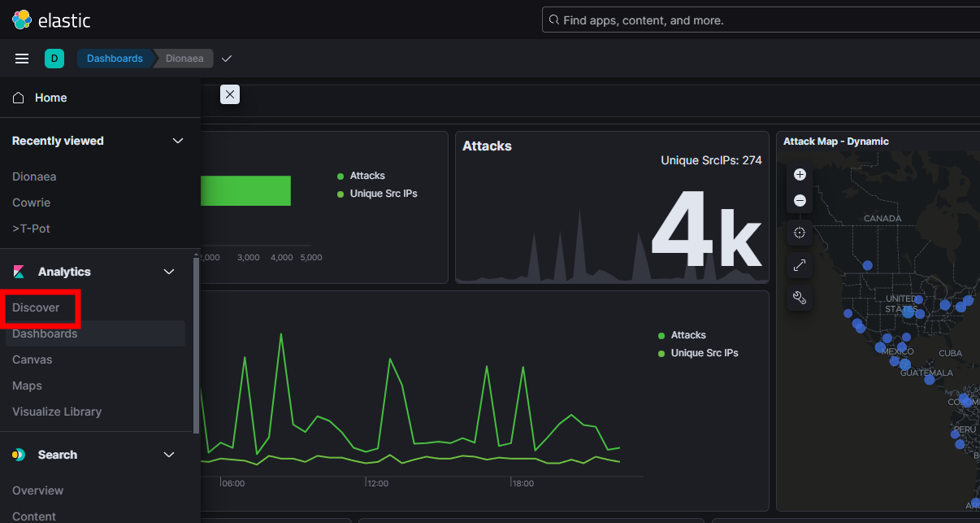Viewport: 980px width, 523px height.
Task: Open map tools wrench
Action: point(800,298)
